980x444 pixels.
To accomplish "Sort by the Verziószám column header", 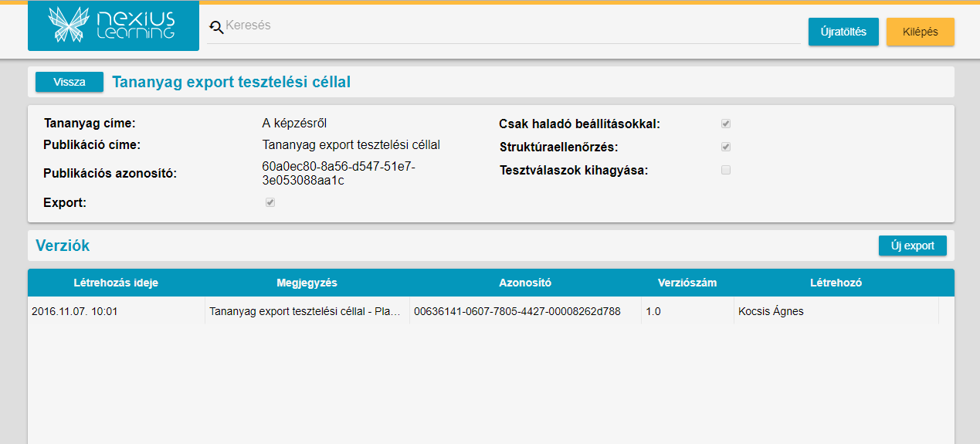I will [x=687, y=283].
